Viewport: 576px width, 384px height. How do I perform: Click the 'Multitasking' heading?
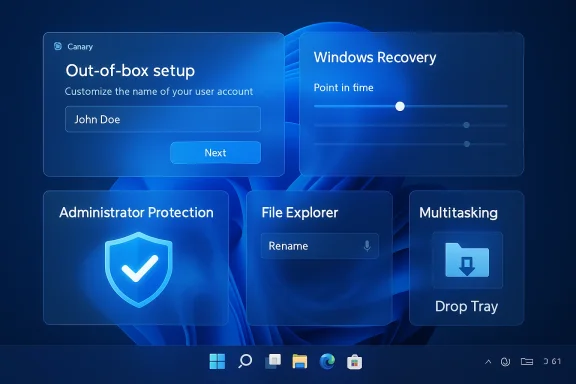pos(458,213)
